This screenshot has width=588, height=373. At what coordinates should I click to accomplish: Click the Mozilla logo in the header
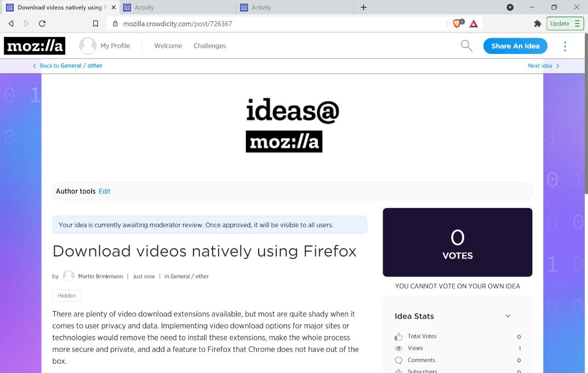pyautogui.click(x=34, y=46)
